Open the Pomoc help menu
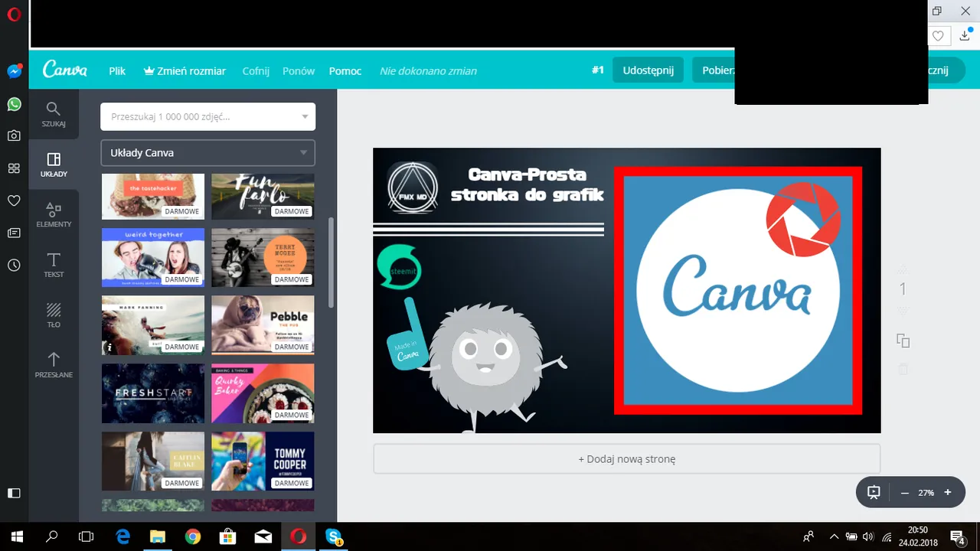Image resolution: width=980 pixels, height=551 pixels. pyautogui.click(x=345, y=70)
